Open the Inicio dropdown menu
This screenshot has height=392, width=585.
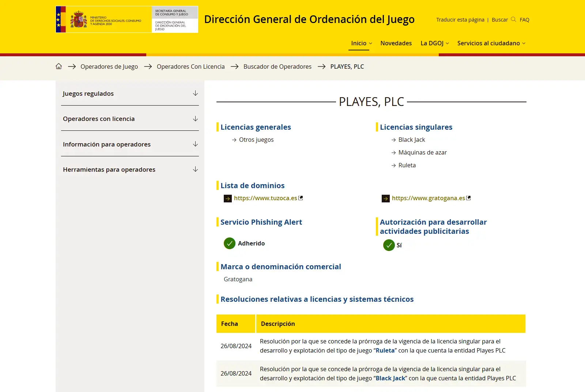[361, 43]
